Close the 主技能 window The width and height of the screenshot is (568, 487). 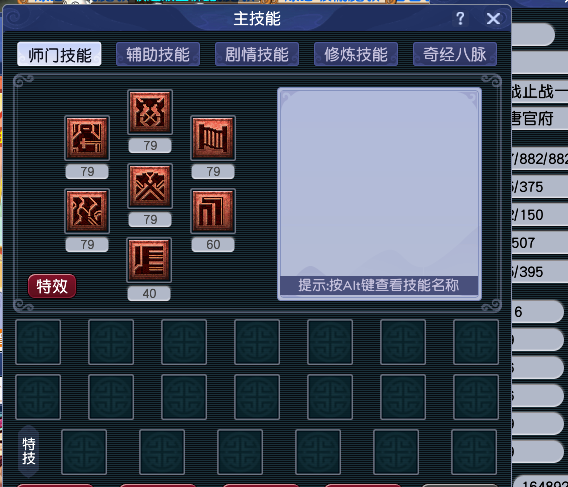(x=493, y=18)
